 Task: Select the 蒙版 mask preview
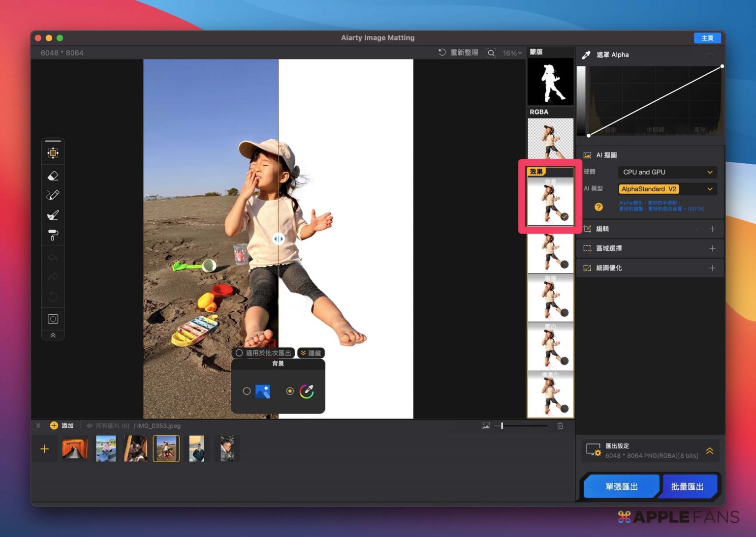tap(550, 81)
